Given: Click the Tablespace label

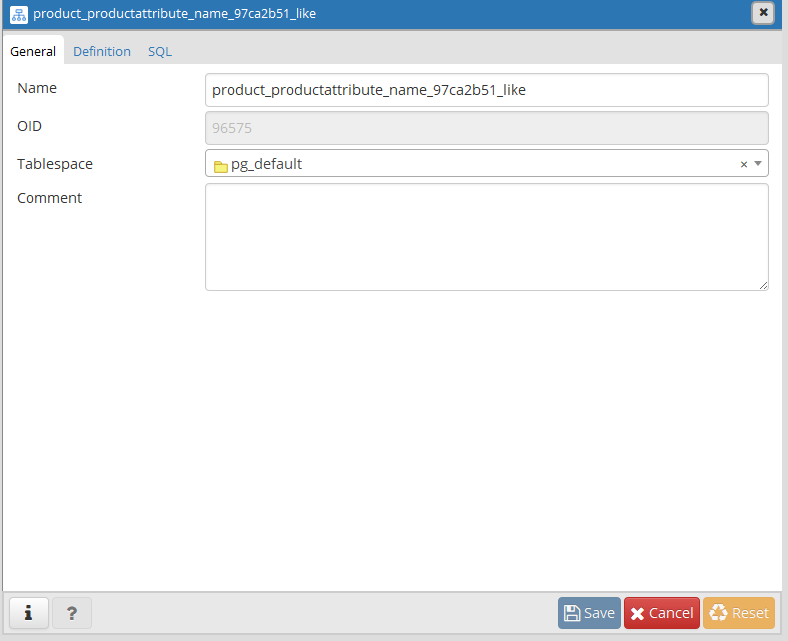Looking at the screenshot, I should (x=55, y=164).
